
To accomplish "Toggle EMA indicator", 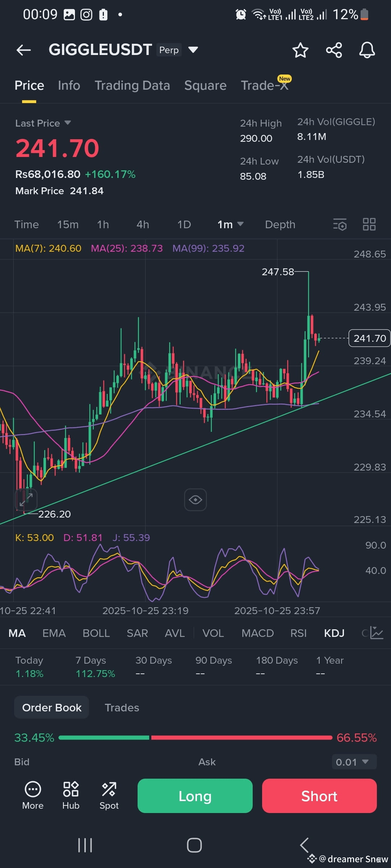I will 54,633.
